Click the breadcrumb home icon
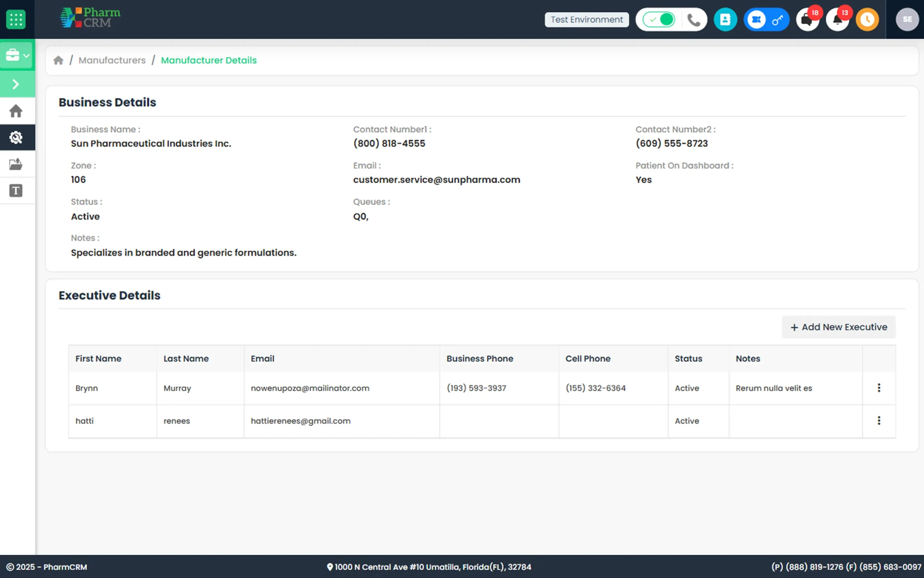This screenshot has height=578, width=924. point(58,60)
